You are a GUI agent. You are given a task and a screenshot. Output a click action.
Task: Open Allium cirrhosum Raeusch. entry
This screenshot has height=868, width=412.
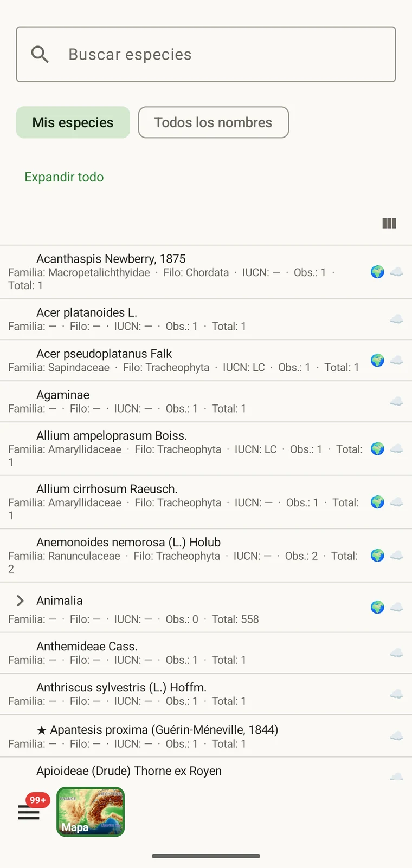tap(206, 502)
